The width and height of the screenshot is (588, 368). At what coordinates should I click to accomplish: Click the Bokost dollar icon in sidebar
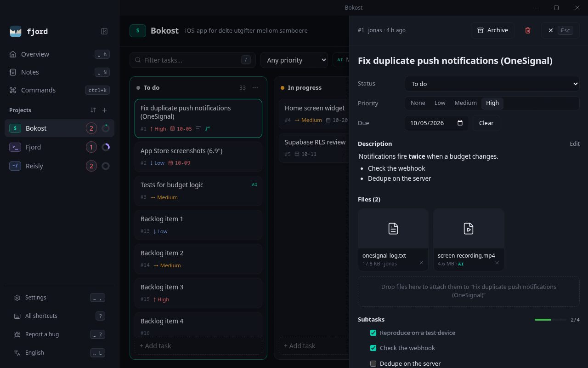coord(15,128)
